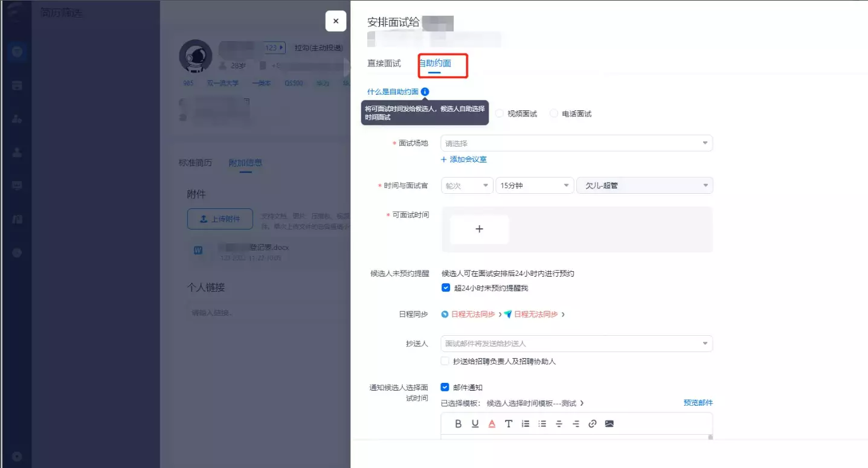
Task: Expand selected template 候选人选择时间模板 chevron
Action: pyautogui.click(x=582, y=403)
